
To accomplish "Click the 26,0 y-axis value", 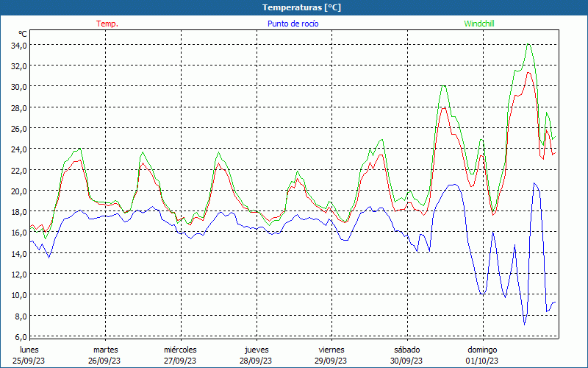I will [x=19, y=128].
